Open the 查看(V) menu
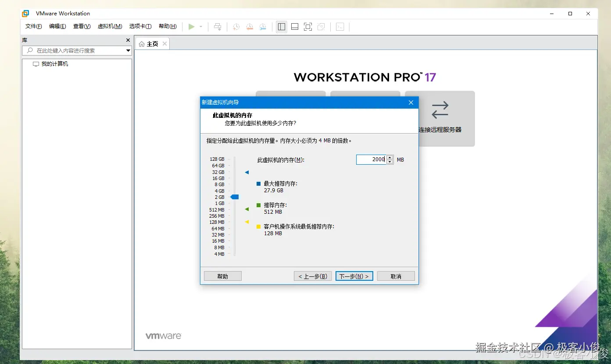Viewport: 611px width, 364px height. [x=82, y=26]
